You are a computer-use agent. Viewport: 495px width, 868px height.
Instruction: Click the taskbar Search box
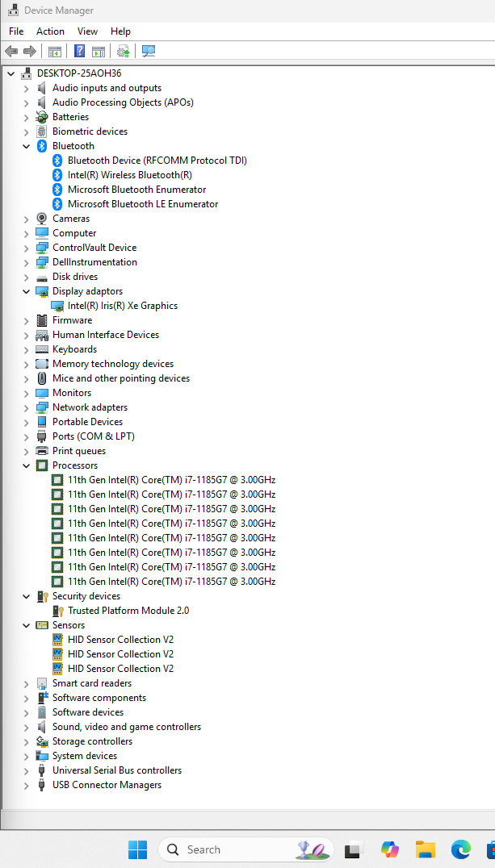(x=234, y=849)
